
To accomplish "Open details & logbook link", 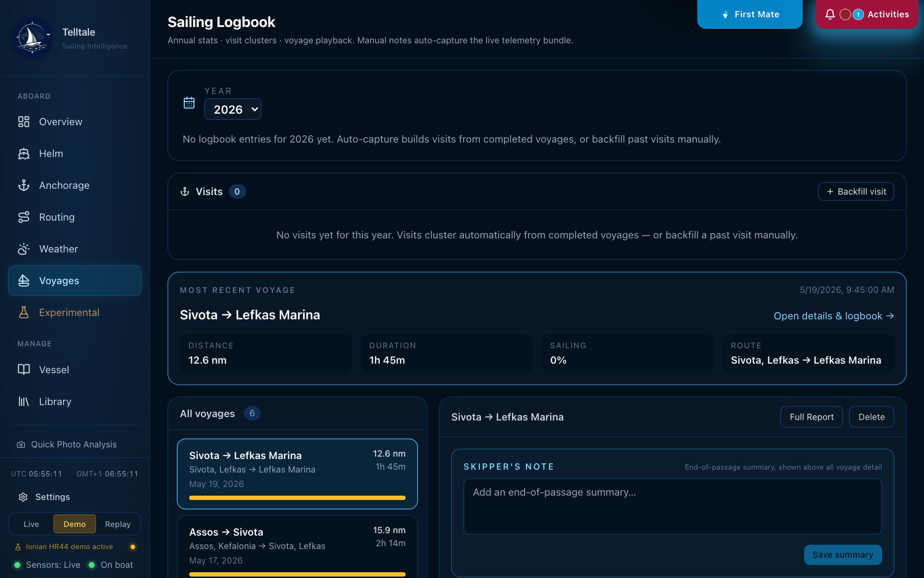I will pos(834,316).
